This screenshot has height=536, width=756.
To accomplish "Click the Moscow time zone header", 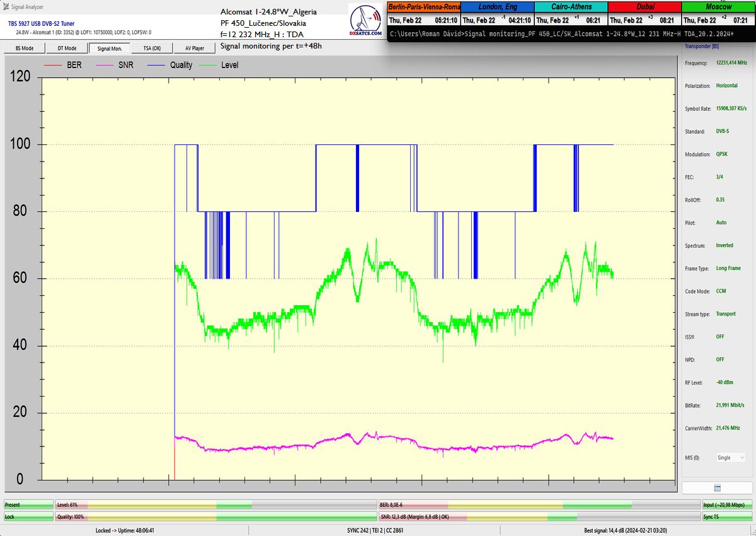I will (x=718, y=6).
